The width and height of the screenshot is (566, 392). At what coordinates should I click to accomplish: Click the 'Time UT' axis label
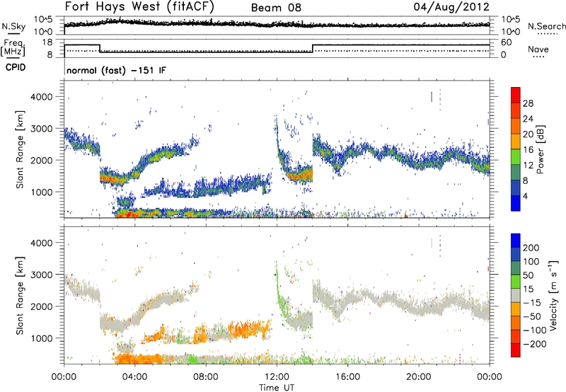tap(277, 388)
